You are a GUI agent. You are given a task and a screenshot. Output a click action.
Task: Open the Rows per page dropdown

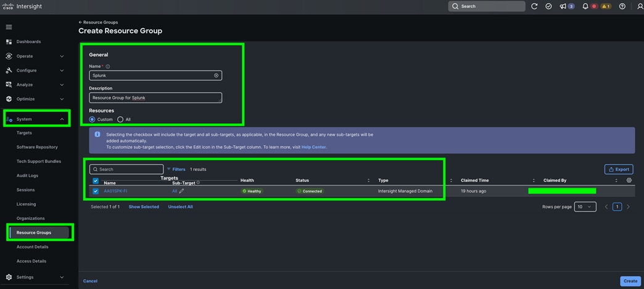point(585,207)
